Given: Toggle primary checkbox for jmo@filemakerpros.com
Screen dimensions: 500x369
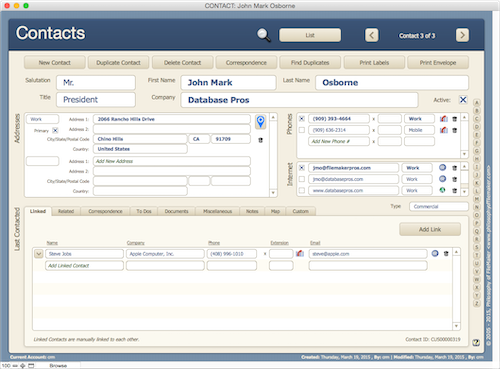Looking at the screenshot, I should [x=302, y=168].
